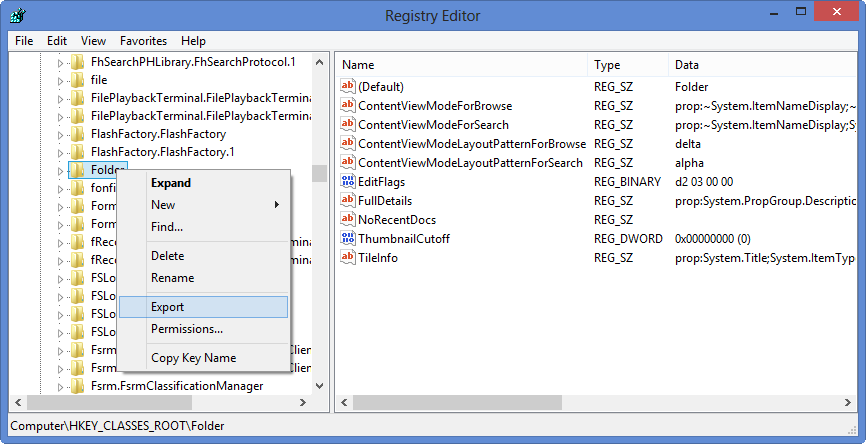Click the icon next to ContentViewModeForBrowse
This screenshot has height=444, width=866.
[x=348, y=105]
